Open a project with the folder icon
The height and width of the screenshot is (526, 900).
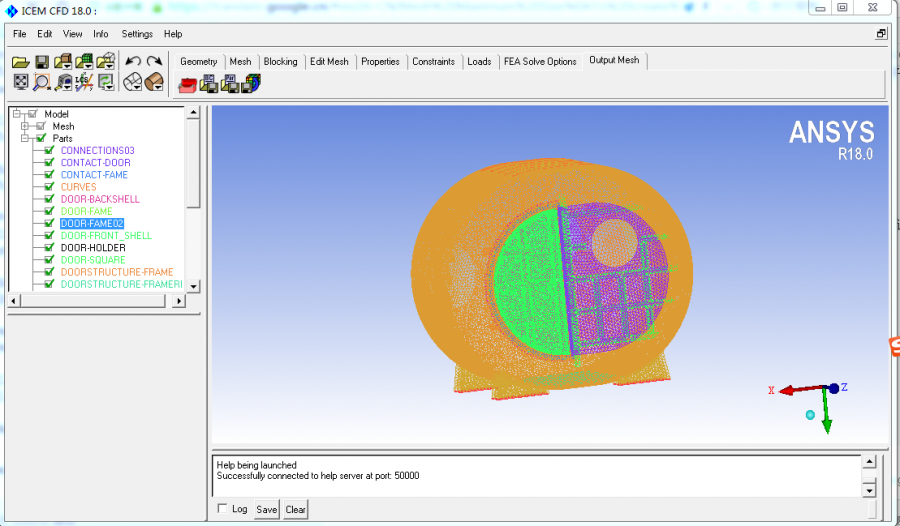(x=21, y=62)
